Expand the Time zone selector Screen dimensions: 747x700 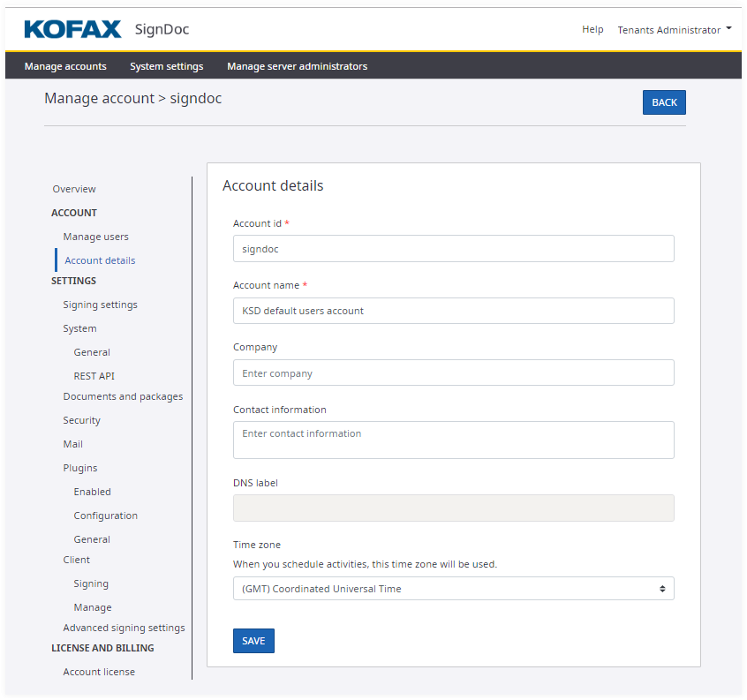453,589
